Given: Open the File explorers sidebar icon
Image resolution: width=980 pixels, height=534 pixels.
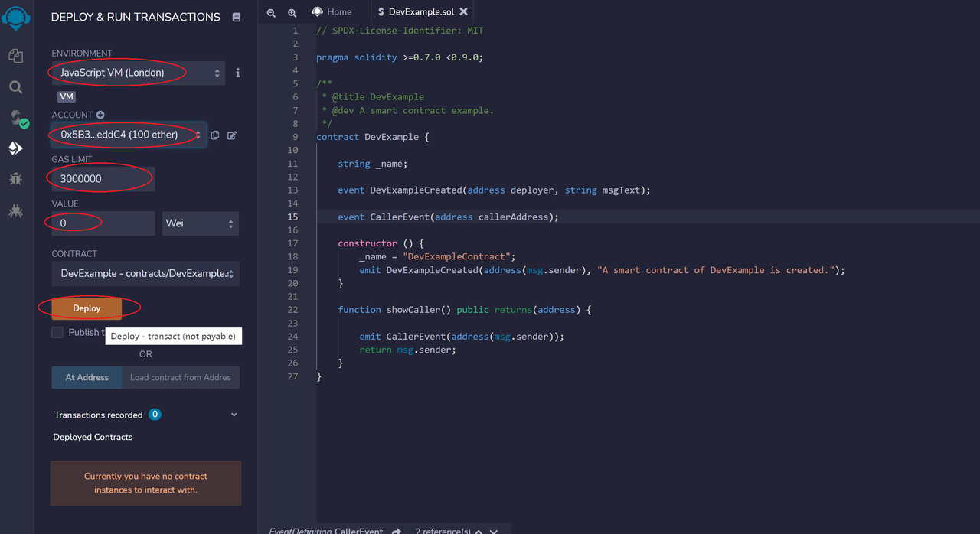Looking at the screenshot, I should pos(15,56).
